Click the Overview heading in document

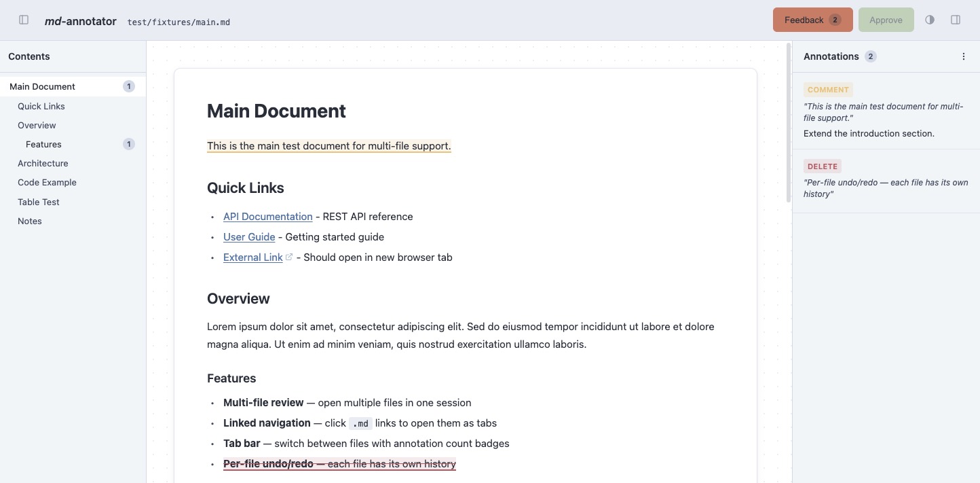point(238,298)
